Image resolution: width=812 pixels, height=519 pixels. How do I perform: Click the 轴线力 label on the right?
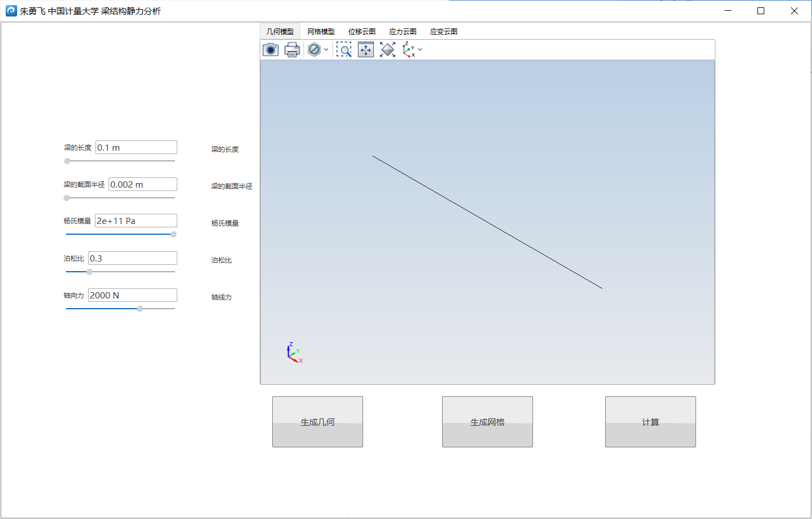pos(222,297)
